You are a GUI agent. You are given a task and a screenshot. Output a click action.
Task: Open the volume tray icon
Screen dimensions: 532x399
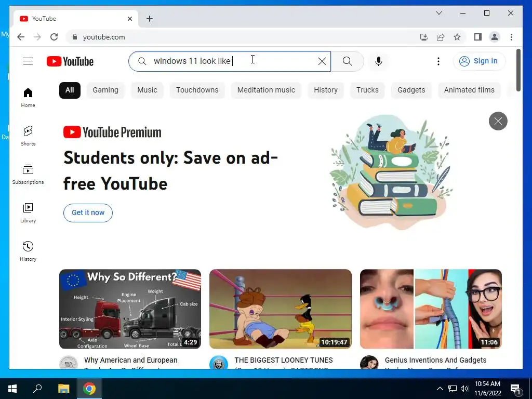pyautogui.click(x=464, y=389)
